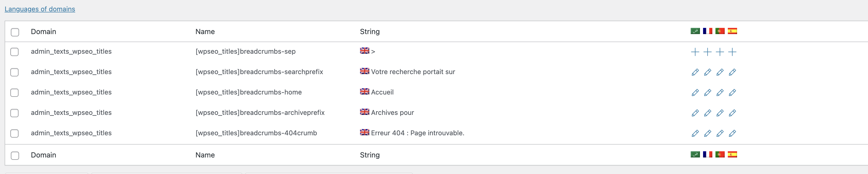This screenshot has width=868, height=174.
Task: Add Arabic translation for breadcrumbs-sep string
Action: pos(695,52)
